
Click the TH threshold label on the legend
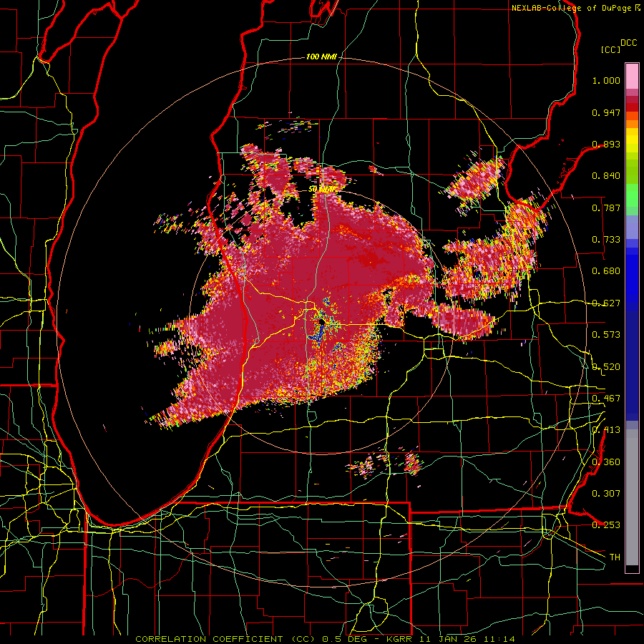click(615, 557)
